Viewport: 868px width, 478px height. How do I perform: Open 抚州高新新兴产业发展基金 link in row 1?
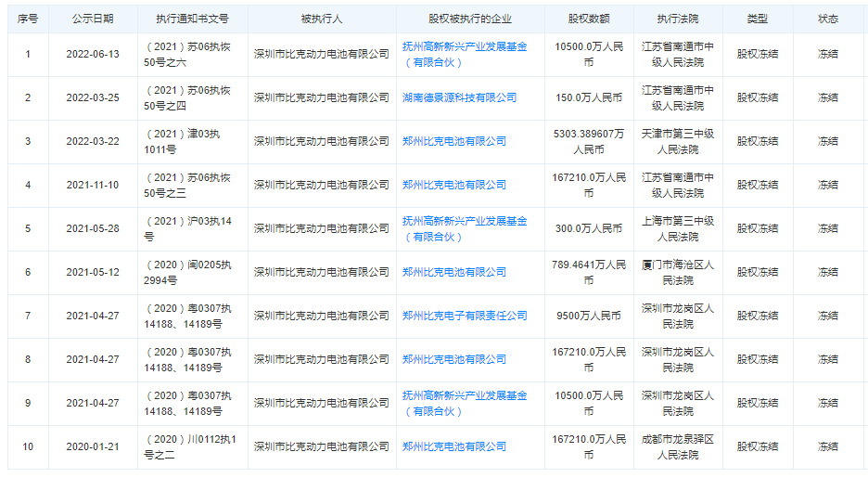[465, 54]
